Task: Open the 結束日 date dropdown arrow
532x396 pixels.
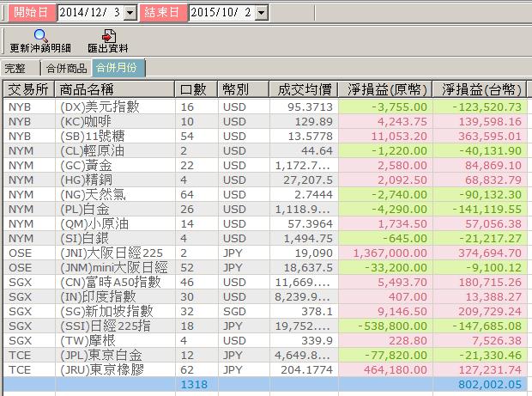Action: pyautogui.click(x=261, y=13)
